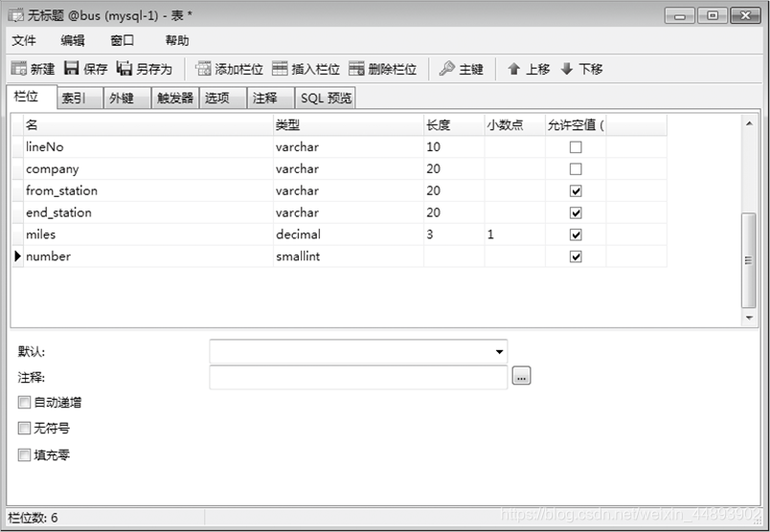Image resolution: width=770 pixels, height=532 pixels.
Task: Switch to the 注释 tab
Action: coord(271,99)
